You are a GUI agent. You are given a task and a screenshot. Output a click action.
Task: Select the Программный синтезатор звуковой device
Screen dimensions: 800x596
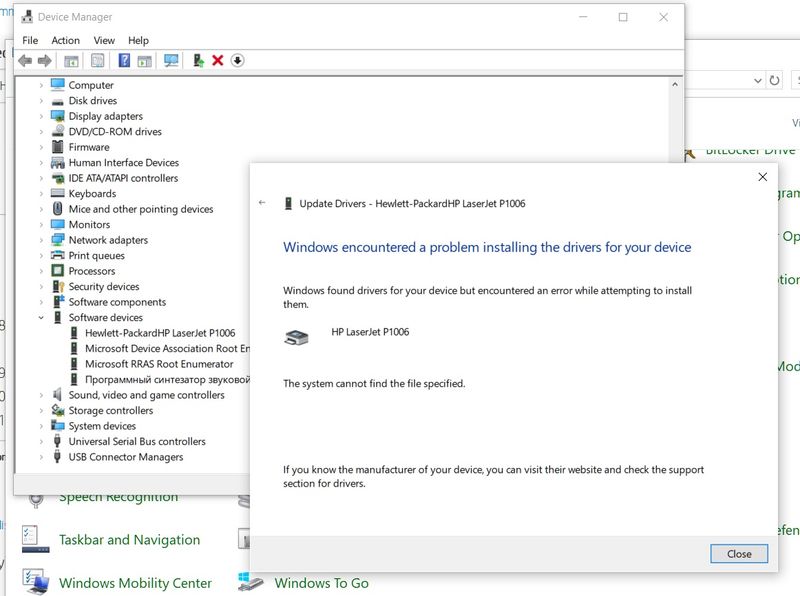tap(167, 380)
